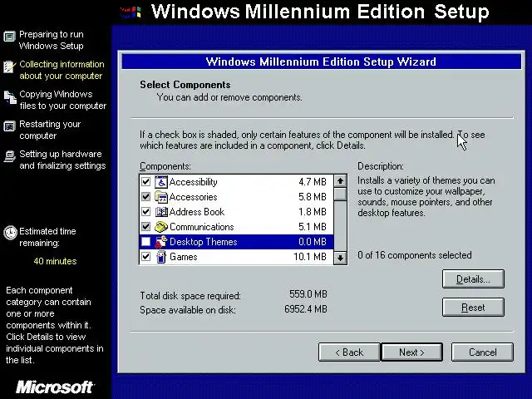Click the components list scroll down arrow
532x399 pixels.
click(340, 258)
